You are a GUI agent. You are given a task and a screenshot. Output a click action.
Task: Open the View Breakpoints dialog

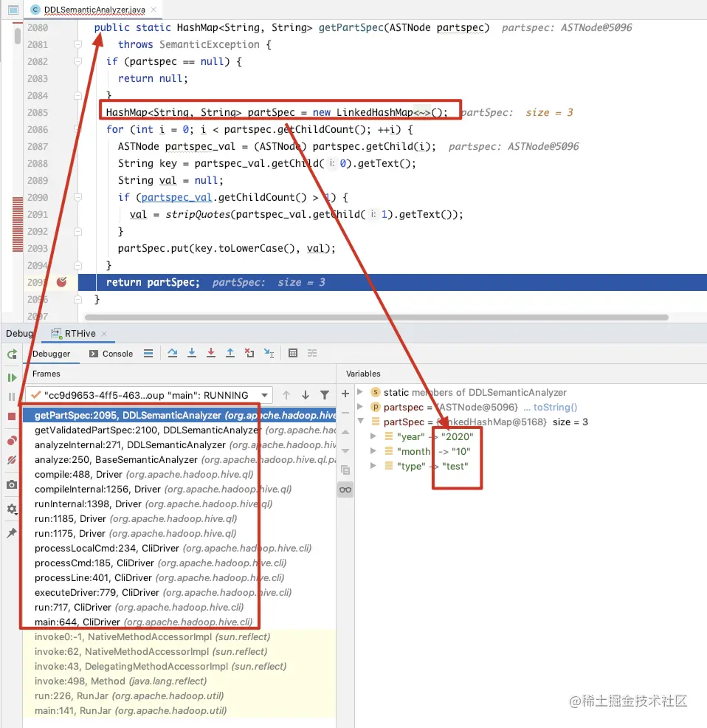coord(12,441)
